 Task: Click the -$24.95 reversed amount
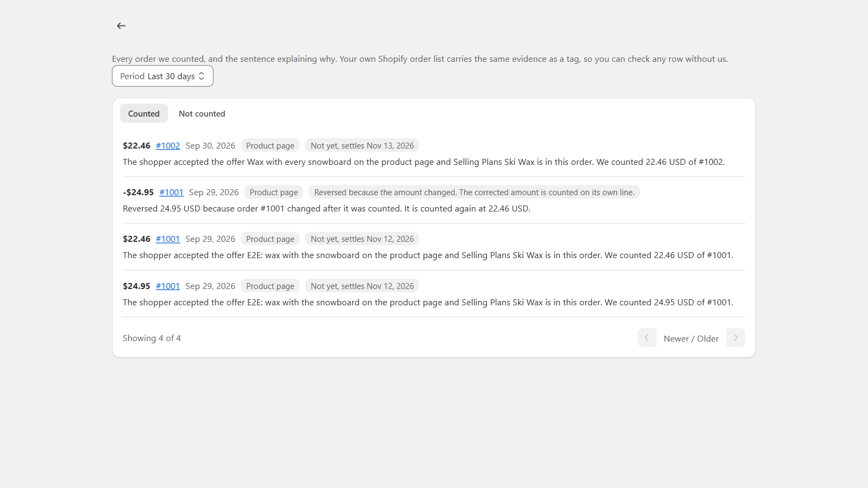coord(138,192)
